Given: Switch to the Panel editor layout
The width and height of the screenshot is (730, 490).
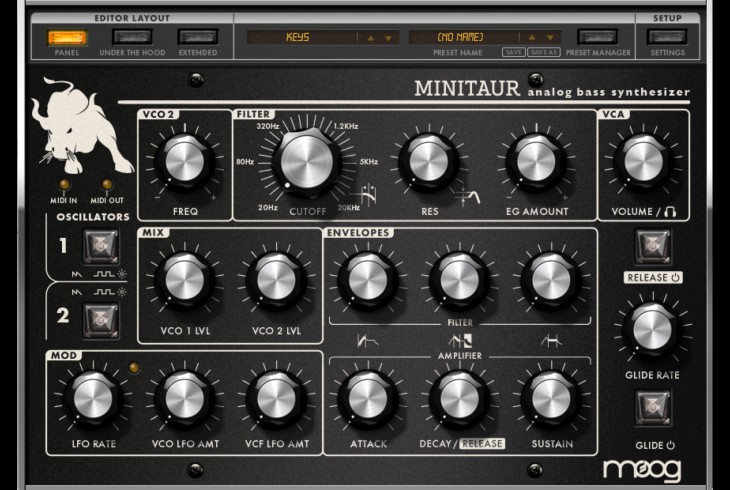Looking at the screenshot, I should [x=67, y=38].
